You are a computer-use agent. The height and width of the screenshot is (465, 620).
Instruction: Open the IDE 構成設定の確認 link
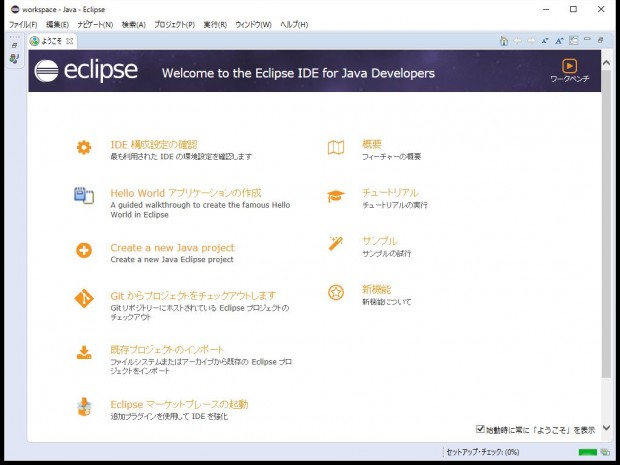pyautogui.click(x=154, y=144)
